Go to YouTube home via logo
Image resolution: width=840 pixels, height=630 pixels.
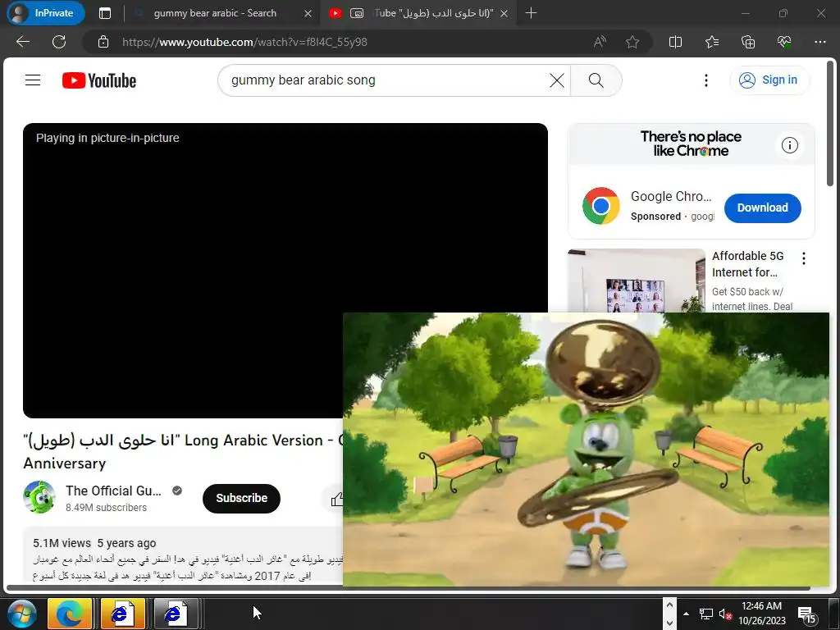click(x=99, y=80)
